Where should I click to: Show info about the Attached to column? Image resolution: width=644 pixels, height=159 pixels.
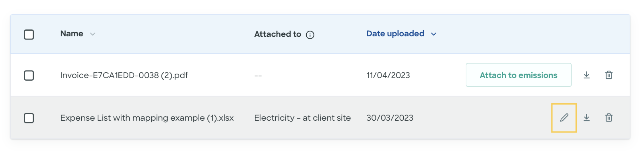pos(310,35)
